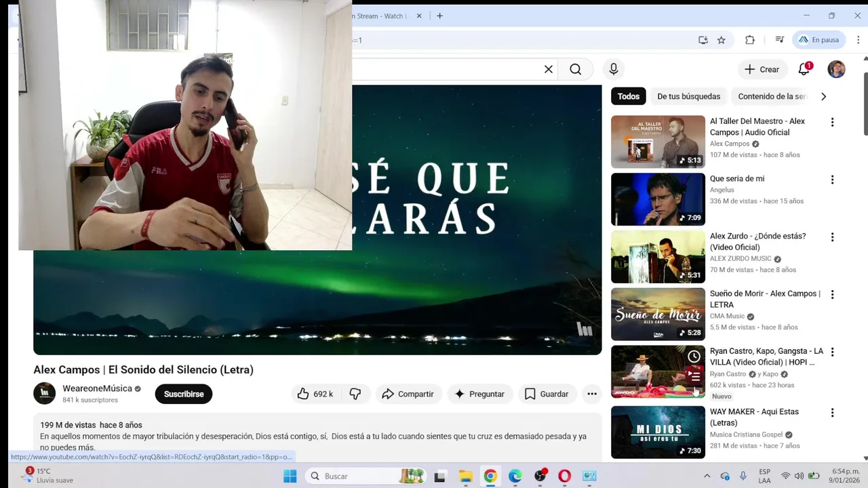Like the video with thumbs up
868x488 pixels.
[x=315, y=394]
